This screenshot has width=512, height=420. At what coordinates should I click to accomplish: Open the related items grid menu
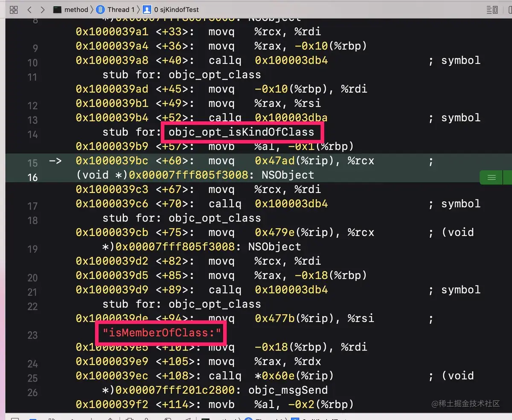point(14,9)
